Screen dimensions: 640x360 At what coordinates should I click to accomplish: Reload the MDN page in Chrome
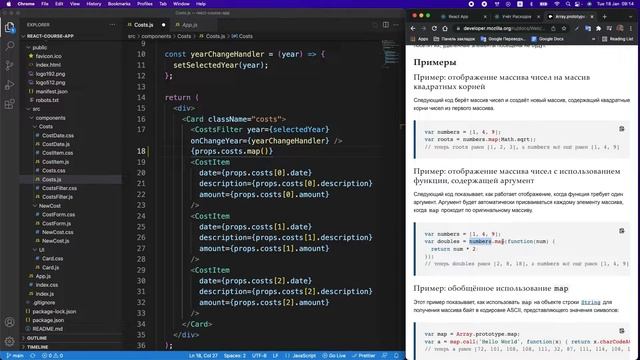tap(434, 29)
